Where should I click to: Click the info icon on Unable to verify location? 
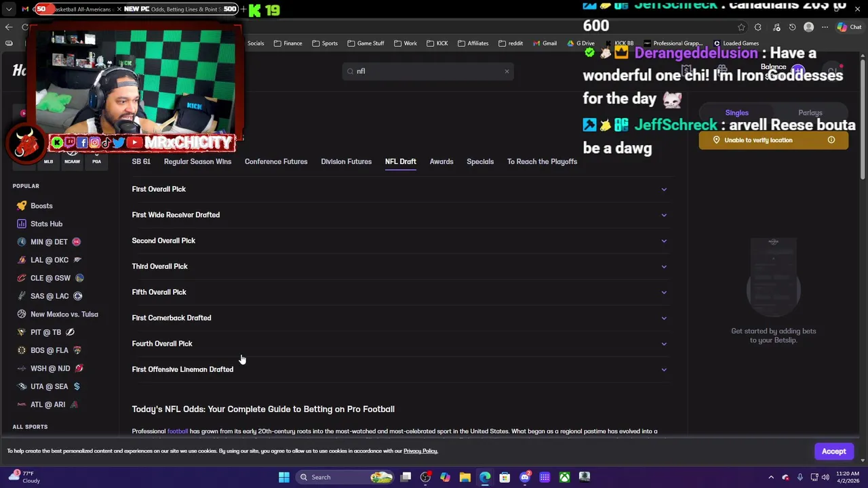pyautogui.click(x=831, y=140)
